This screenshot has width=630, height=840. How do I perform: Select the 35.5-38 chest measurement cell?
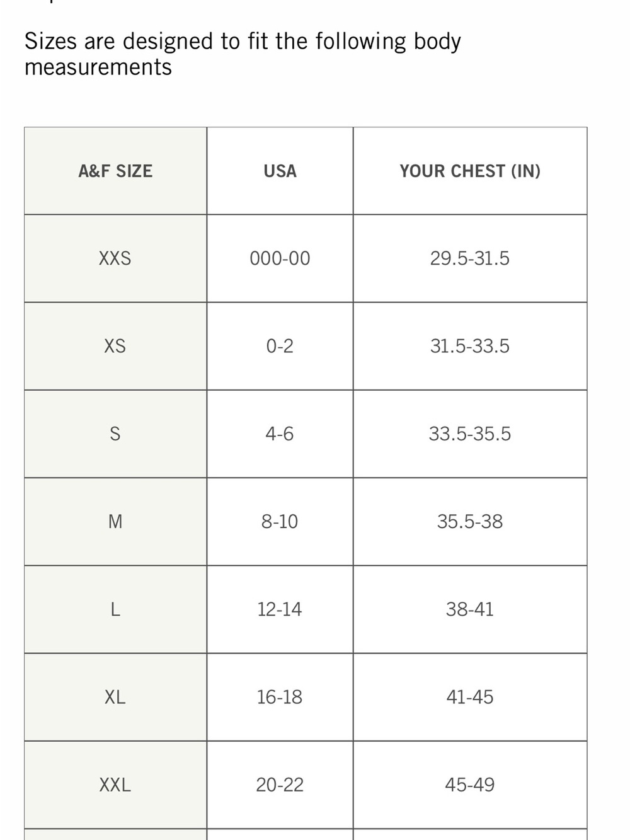(470, 521)
